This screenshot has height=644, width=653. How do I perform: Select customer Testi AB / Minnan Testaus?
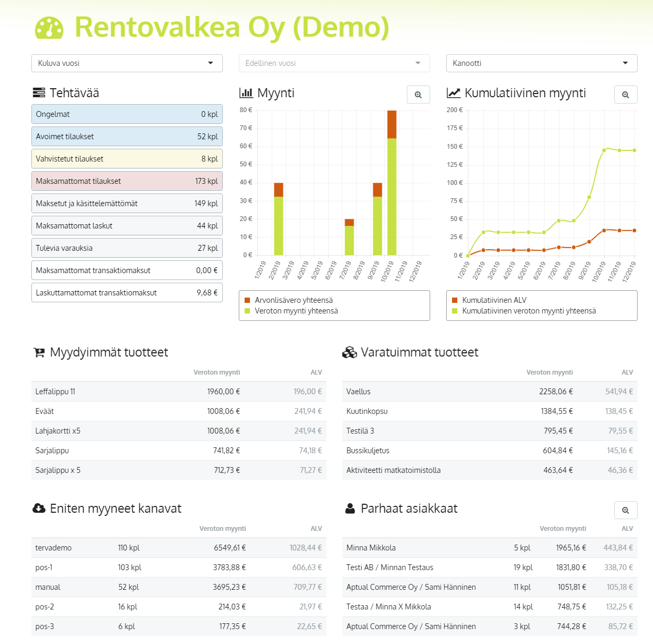[x=490, y=567]
